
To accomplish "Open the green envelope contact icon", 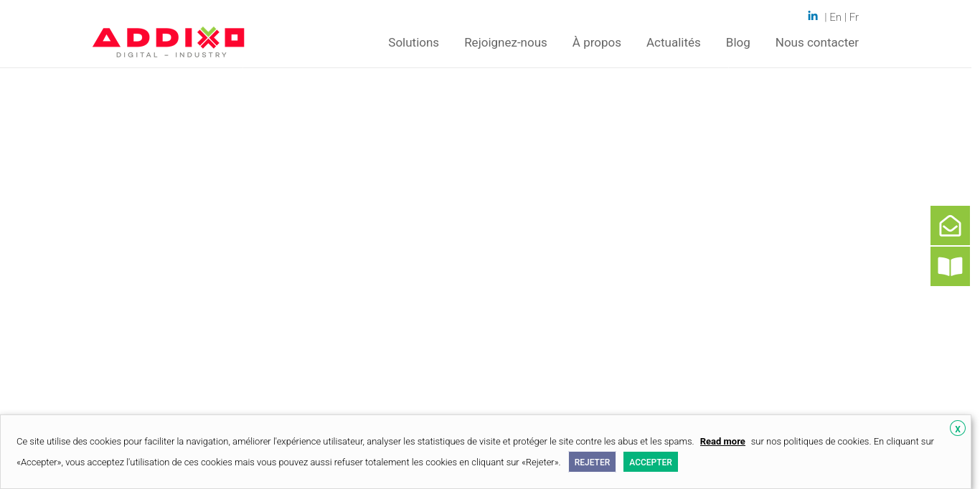I will [950, 225].
